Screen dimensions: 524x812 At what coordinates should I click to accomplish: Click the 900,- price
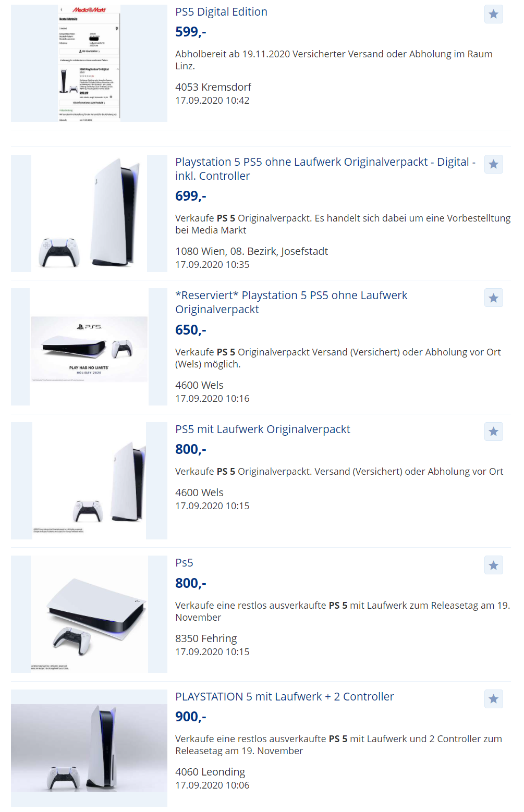tap(191, 717)
